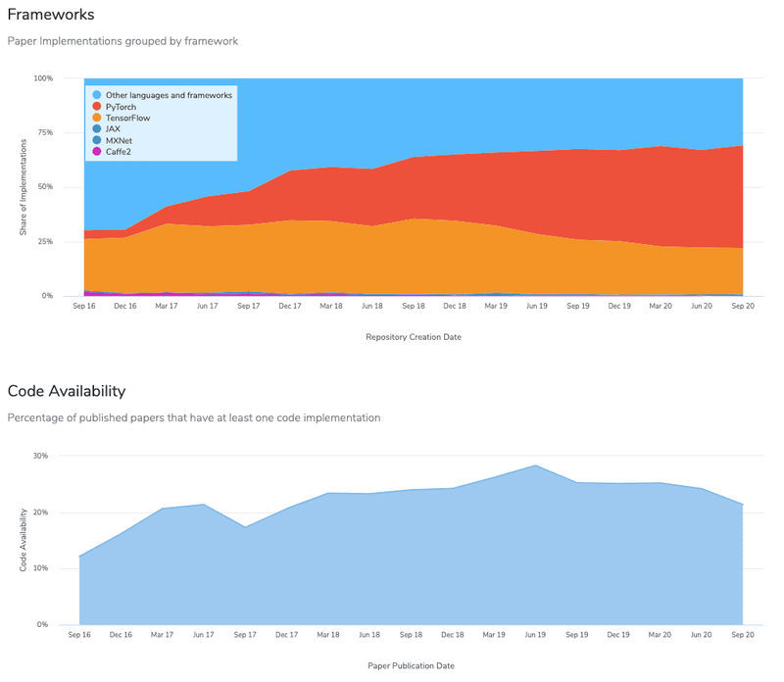This screenshot has height=682, width=784.
Task: Click the Other languages and frameworks legend dot
Action: tap(96, 95)
